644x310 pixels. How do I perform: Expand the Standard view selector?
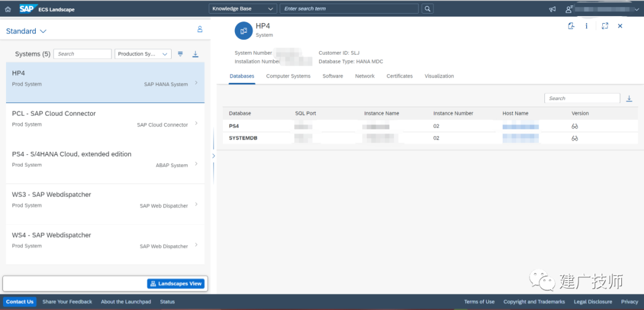(x=26, y=31)
